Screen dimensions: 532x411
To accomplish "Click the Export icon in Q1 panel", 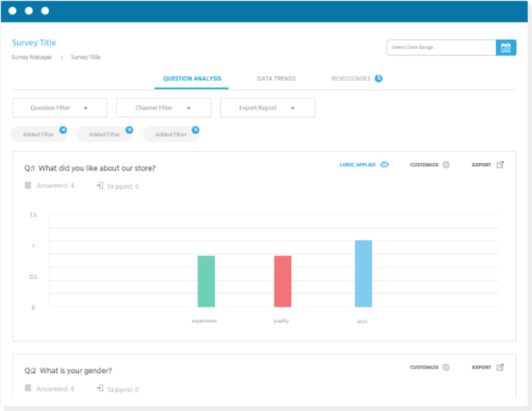I will tap(500, 165).
